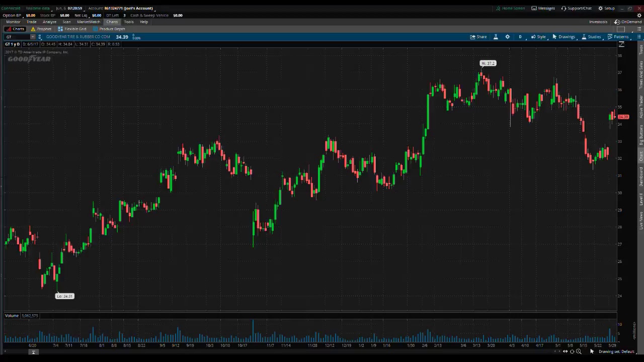The height and width of the screenshot is (362, 644).
Task: Open the Dashboard side panel
Action: (641, 177)
